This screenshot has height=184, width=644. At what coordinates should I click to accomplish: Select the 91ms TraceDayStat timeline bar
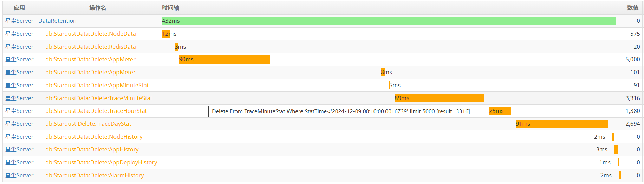click(x=561, y=124)
